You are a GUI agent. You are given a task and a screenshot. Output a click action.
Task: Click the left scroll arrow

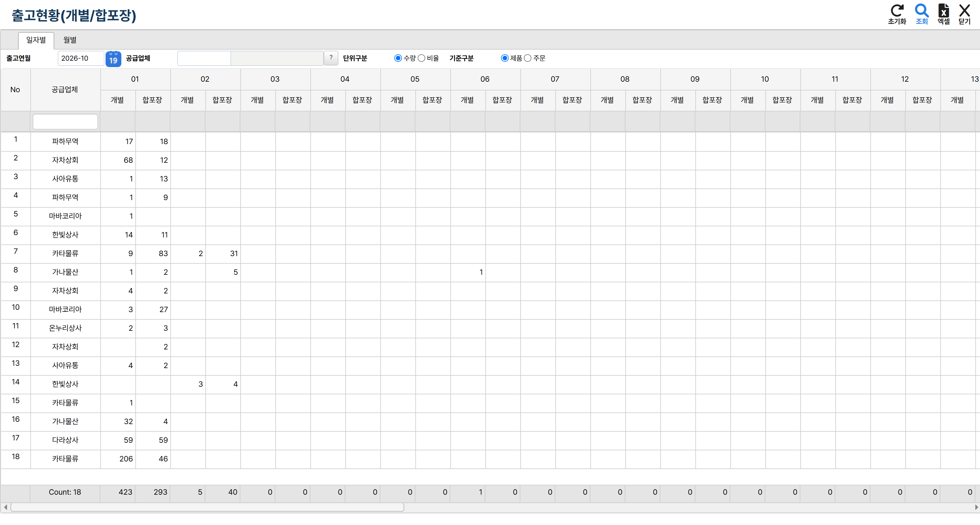pyautogui.click(x=5, y=507)
